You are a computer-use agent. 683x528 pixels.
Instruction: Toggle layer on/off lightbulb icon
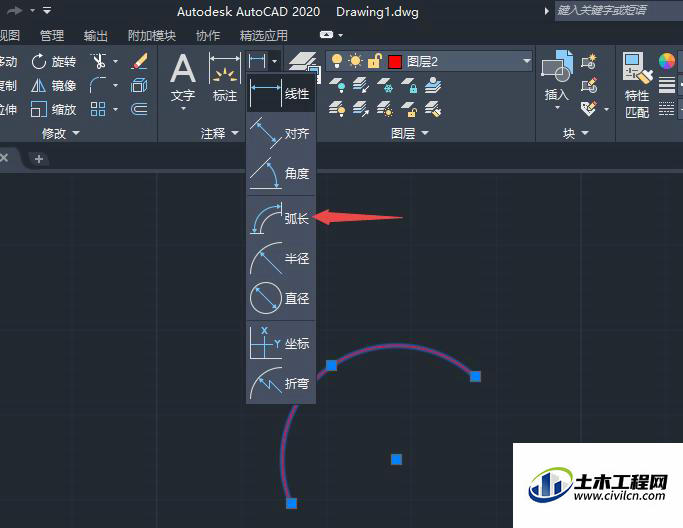point(337,61)
